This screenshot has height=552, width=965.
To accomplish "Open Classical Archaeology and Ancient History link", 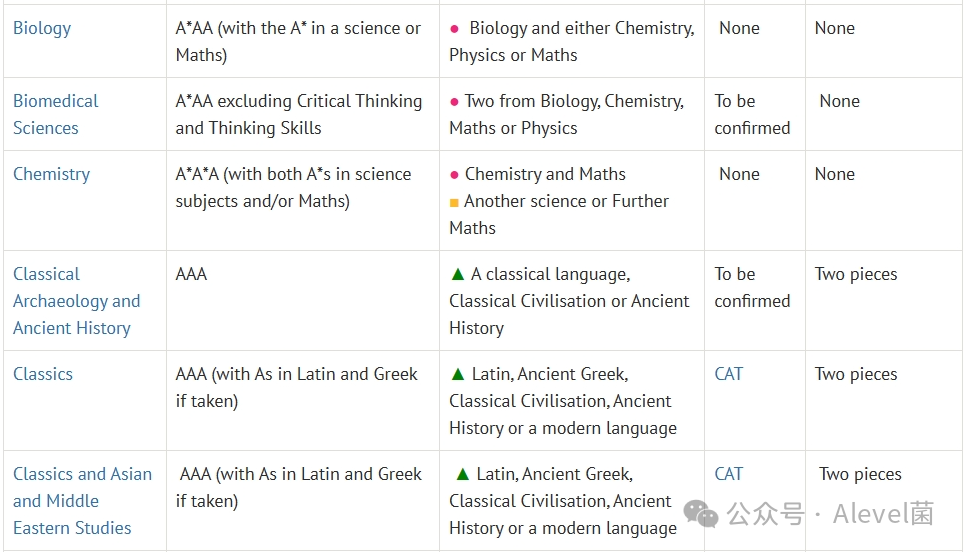I will pyautogui.click(x=76, y=301).
